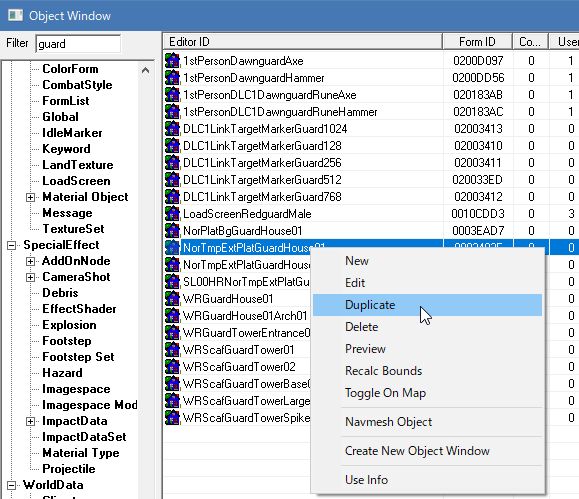This screenshot has width=579, height=499.
Task: Select Footstep Set in the category tree
Action: [78, 357]
